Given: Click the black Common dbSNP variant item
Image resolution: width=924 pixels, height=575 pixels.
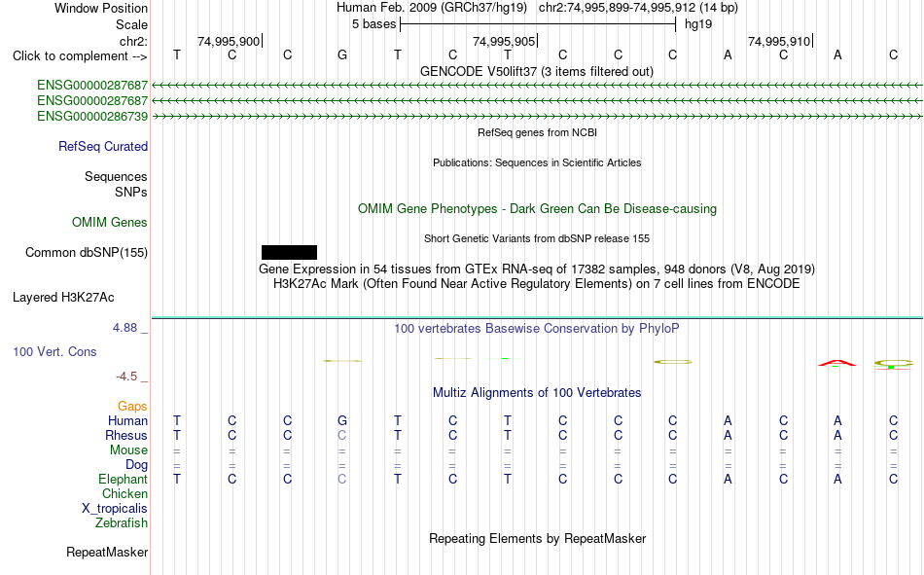Looking at the screenshot, I should coord(289,252).
